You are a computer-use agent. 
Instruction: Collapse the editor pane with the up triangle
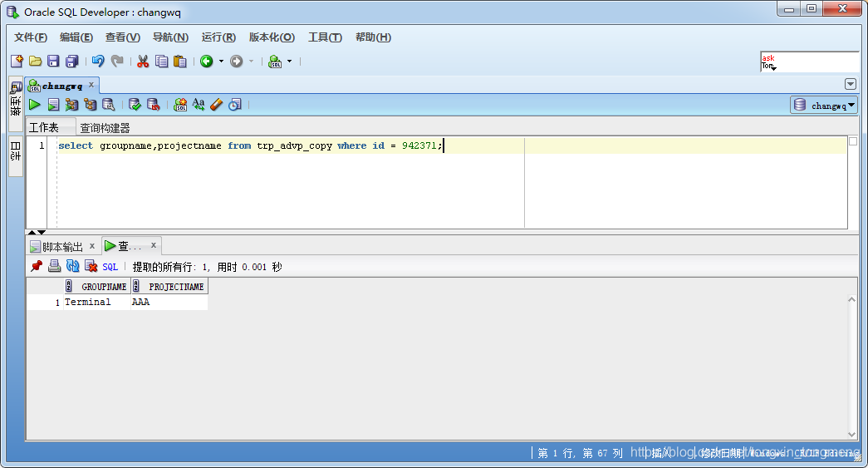click(32, 232)
